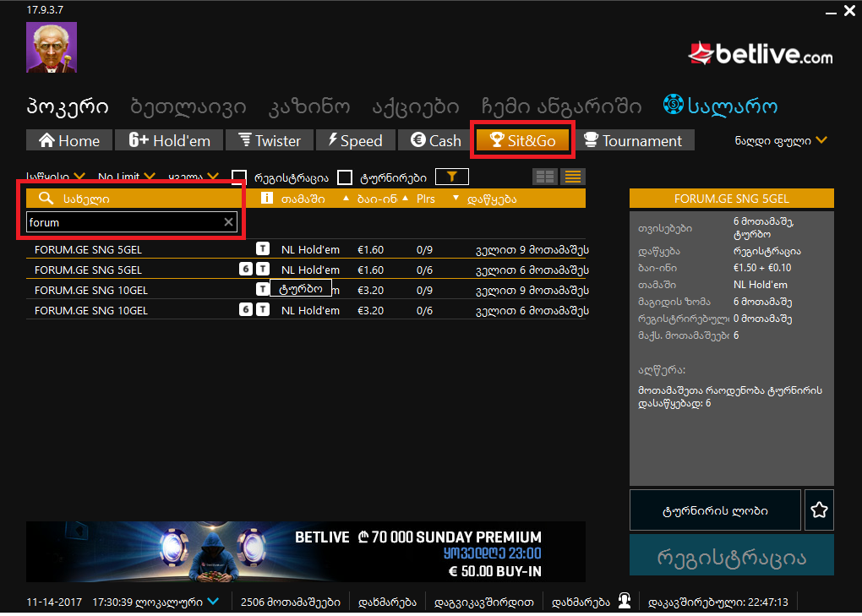The height and width of the screenshot is (616, 862).
Task: Click the betlive.com logo
Action: click(x=761, y=54)
